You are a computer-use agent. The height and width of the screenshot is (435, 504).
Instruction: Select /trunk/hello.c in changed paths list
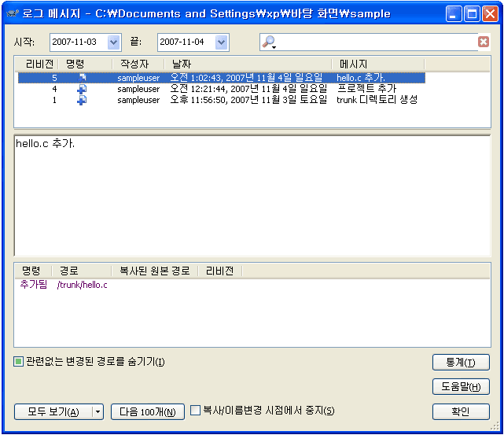83,285
